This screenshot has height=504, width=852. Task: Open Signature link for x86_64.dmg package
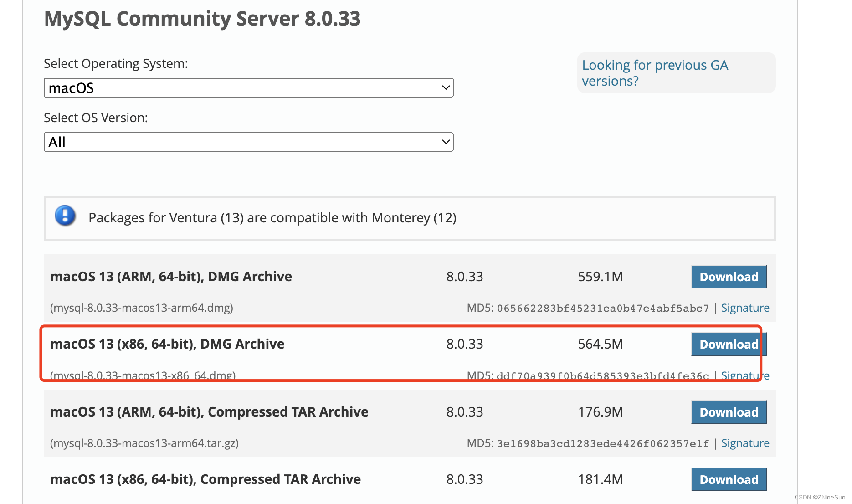coord(745,375)
